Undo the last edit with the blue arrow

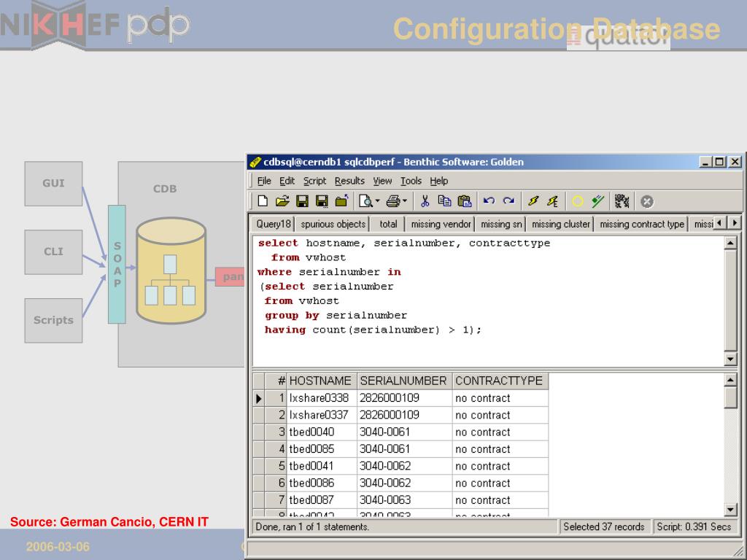[x=489, y=201]
